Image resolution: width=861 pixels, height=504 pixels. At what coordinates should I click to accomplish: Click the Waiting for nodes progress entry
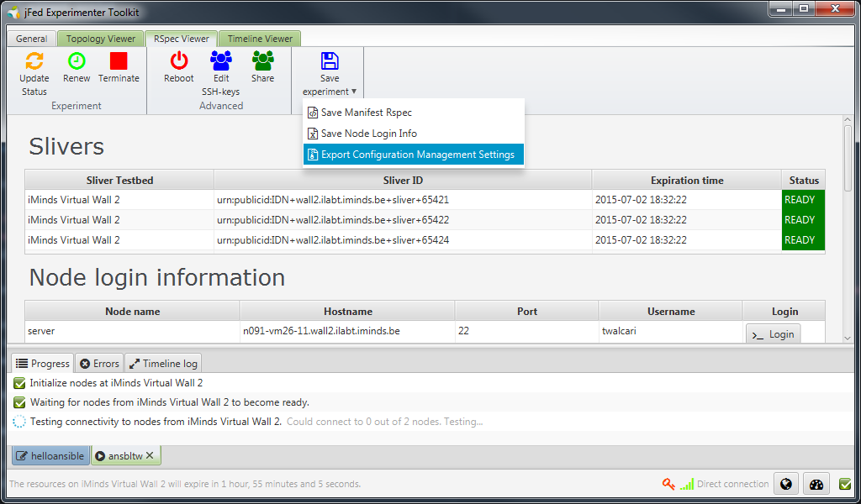pyautogui.click(x=431, y=402)
